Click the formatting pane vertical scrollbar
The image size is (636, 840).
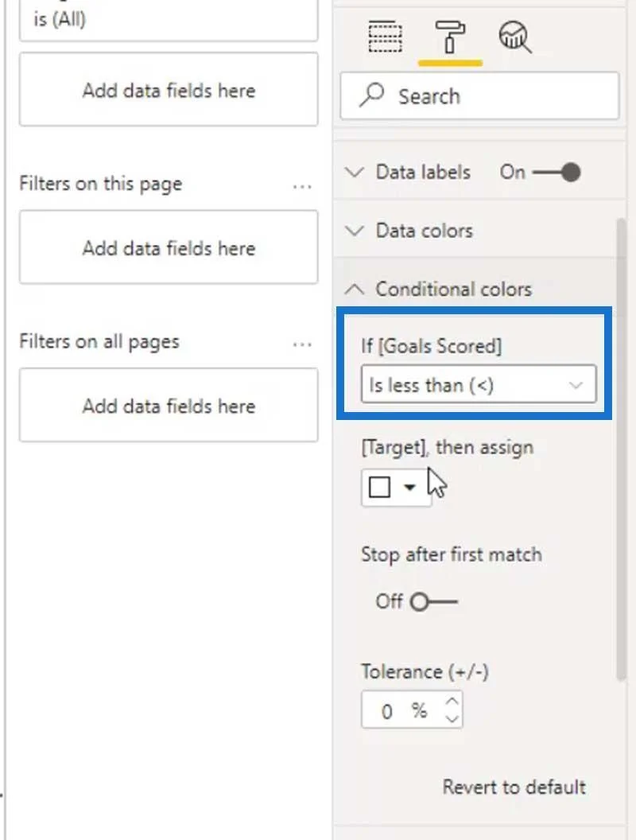(x=621, y=449)
